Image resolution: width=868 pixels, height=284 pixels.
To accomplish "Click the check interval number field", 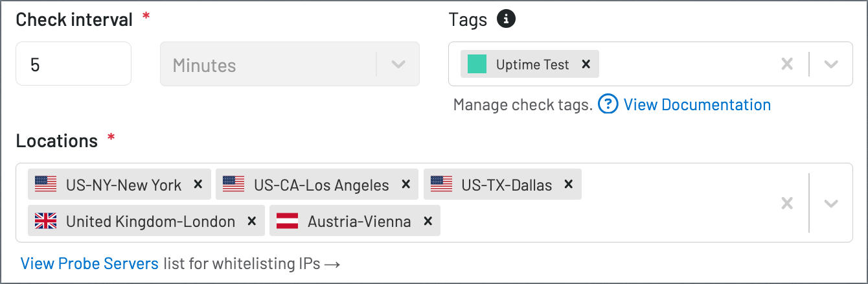I will [73, 64].
